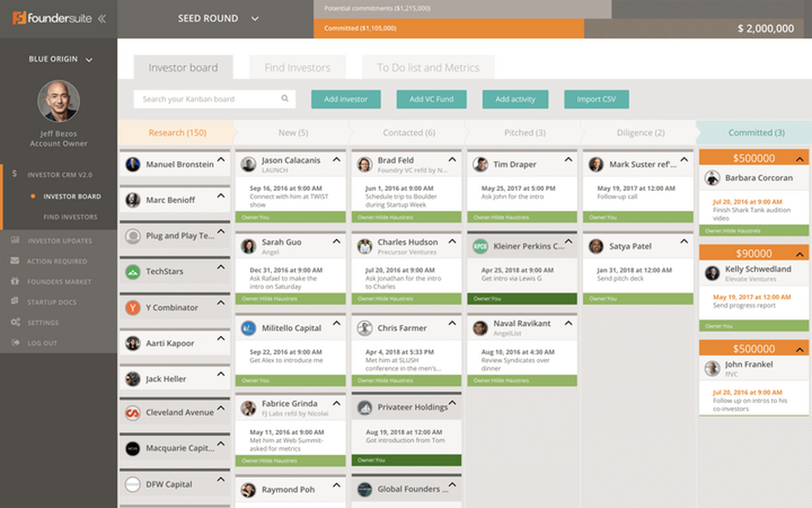Click Jason Calacanis avatar photo
This screenshot has width=812, height=508.
248,164
